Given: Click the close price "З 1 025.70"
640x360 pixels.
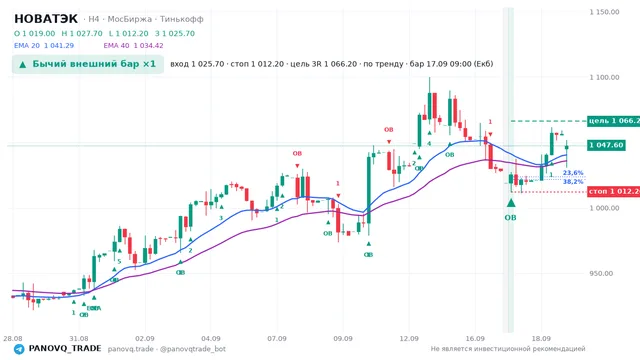Looking at the screenshot, I should 175,33.
